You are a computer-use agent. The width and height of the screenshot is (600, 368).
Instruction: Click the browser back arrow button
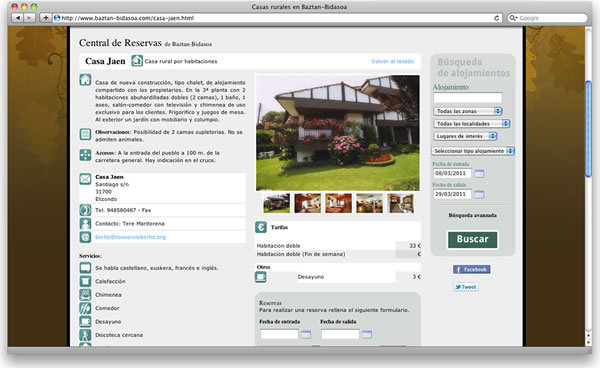17,18
